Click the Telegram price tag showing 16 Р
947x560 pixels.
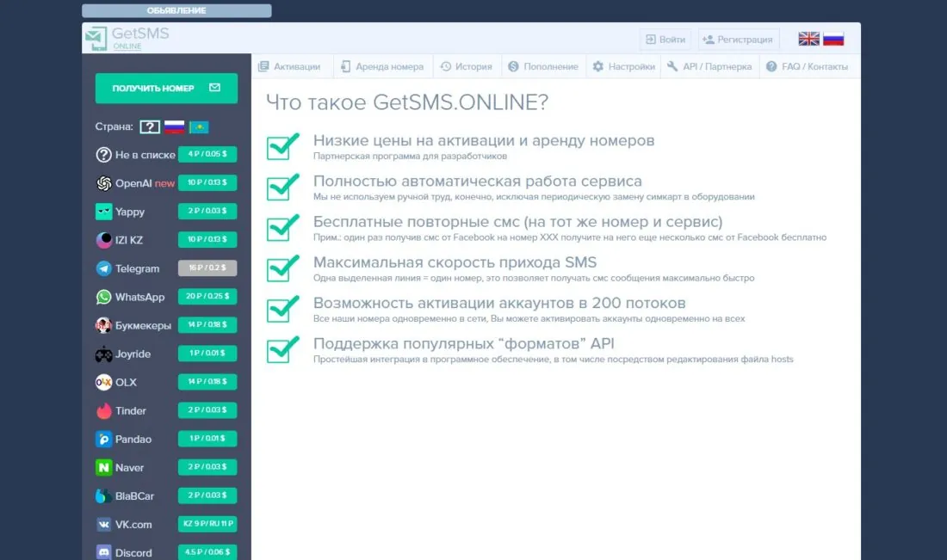tap(207, 268)
